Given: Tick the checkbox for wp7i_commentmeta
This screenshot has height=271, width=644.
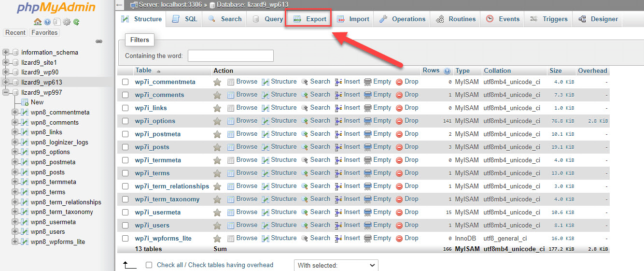Looking at the screenshot, I should (126, 82).
